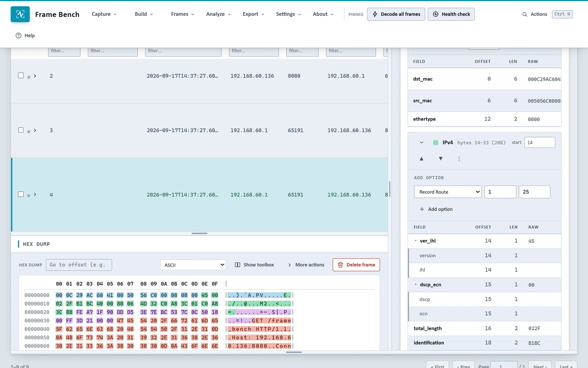The image size is (588, 368).
Task: Open the Export menu
Action: click(253, 14)
